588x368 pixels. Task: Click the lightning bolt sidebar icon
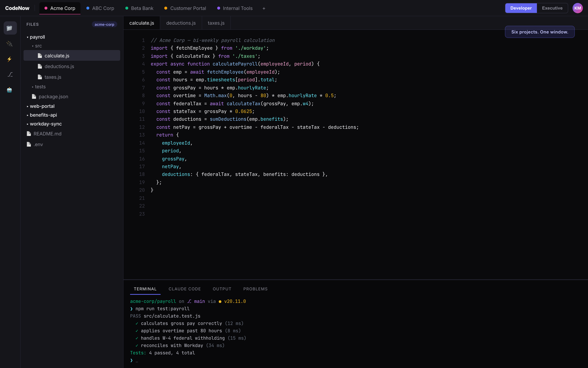10,59
